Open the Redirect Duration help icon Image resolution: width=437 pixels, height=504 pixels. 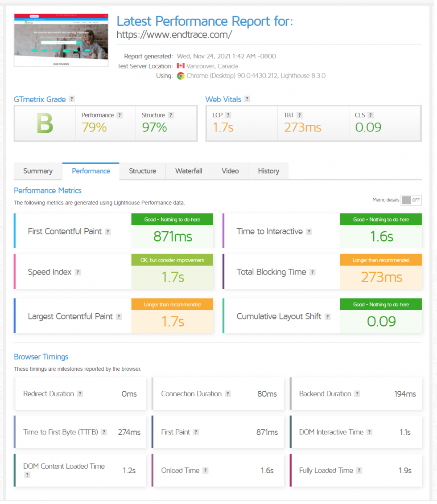tap(80, 393)
